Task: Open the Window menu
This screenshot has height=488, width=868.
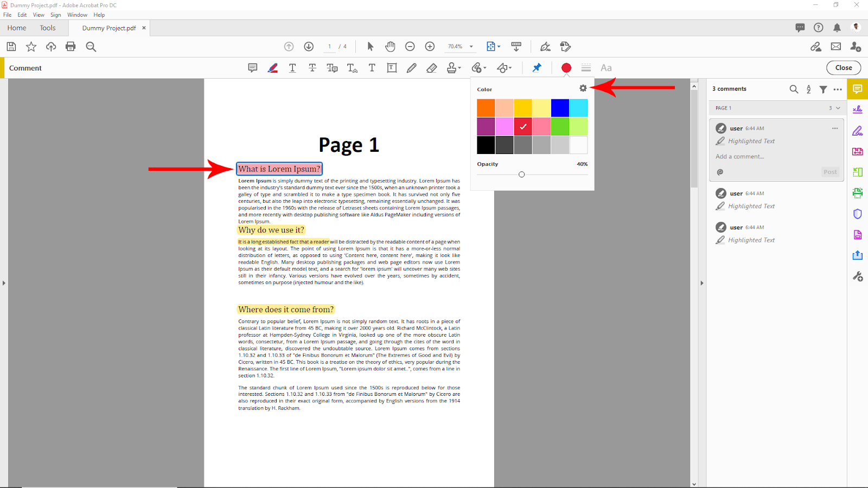Action: click(x=77, y=15)
